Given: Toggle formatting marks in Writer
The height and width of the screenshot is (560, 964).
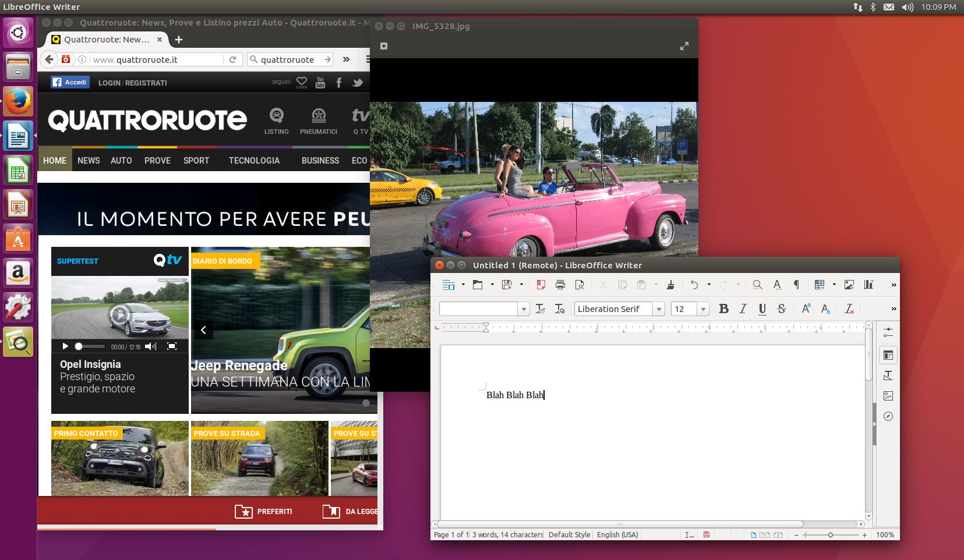Looking at the screenshot, I should coord(796,285).
